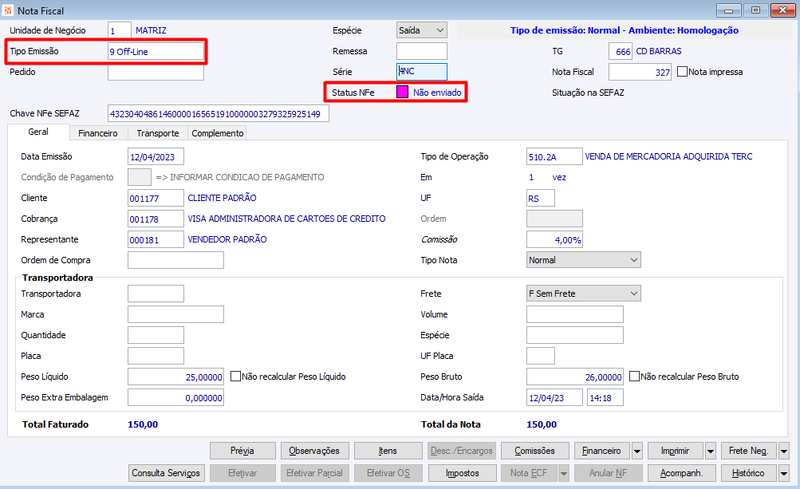
Task: Click the Frete Neg. button
Action: [748, 451]
